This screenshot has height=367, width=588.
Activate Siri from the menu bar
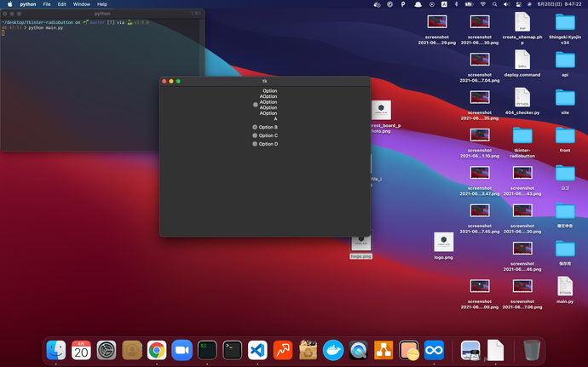pos(529,4)
